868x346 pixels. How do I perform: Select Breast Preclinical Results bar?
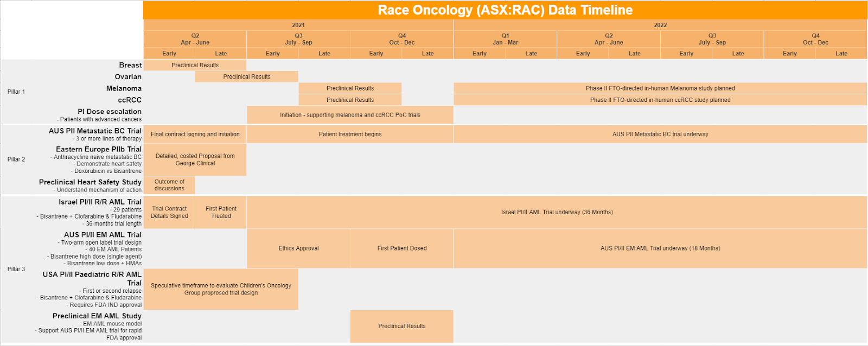[195, 65]
